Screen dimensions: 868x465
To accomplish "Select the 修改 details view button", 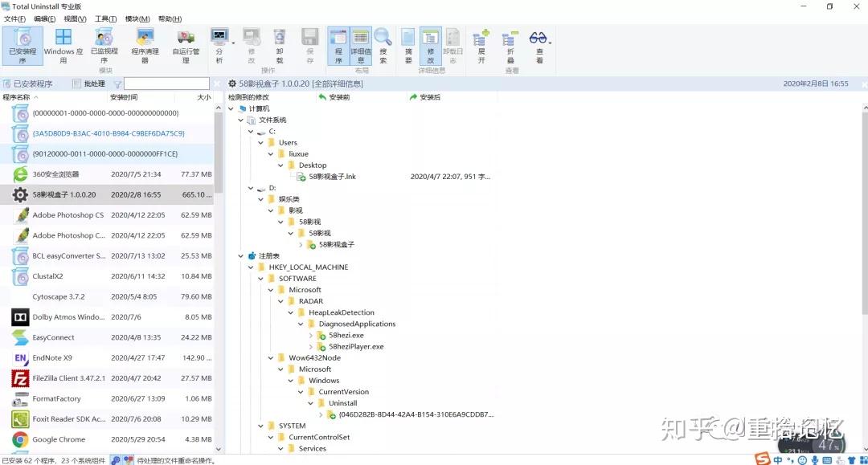I will coord(430,47).
